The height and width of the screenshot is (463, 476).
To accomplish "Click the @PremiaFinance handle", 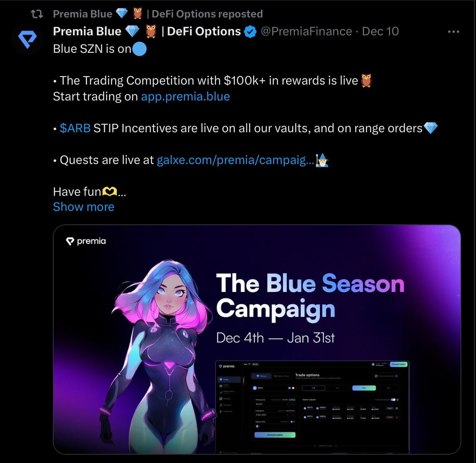I will pos(306,31).
